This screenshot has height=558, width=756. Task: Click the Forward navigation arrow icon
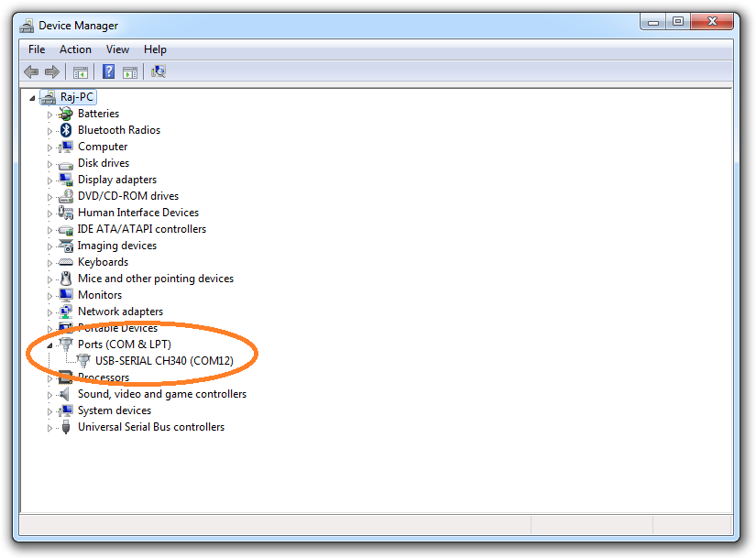[x=52, y=71]
